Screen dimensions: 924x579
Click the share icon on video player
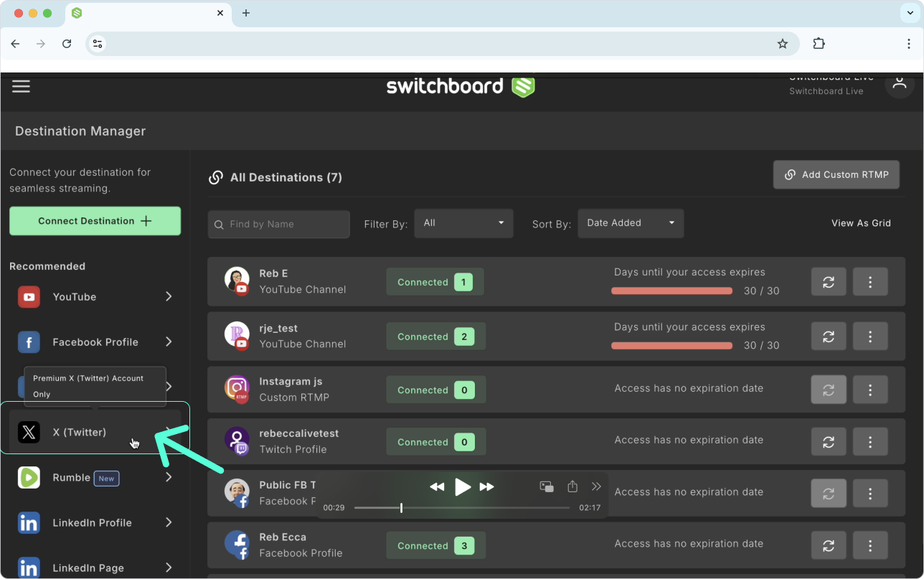572,486
